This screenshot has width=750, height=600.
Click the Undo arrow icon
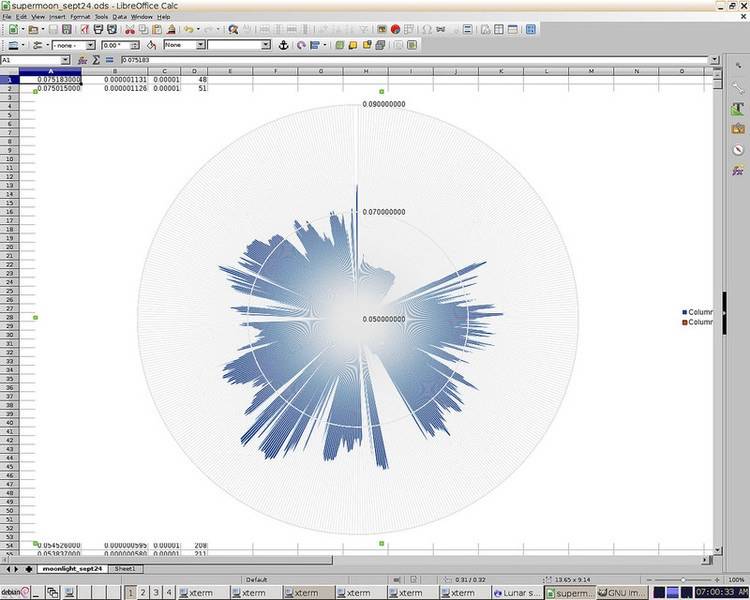(188, 30)
